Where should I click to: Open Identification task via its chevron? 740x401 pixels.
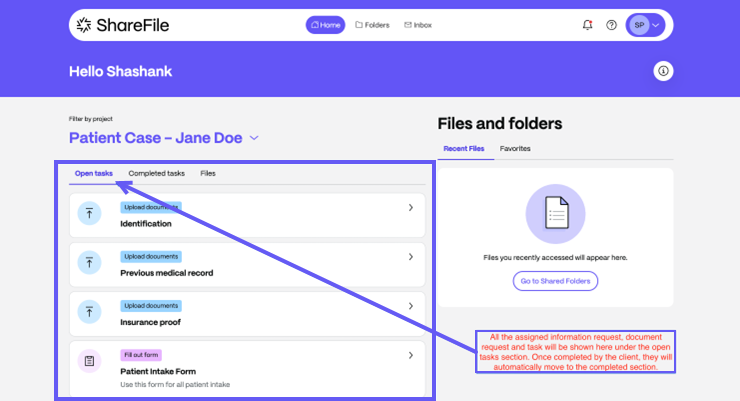[411, 208]
